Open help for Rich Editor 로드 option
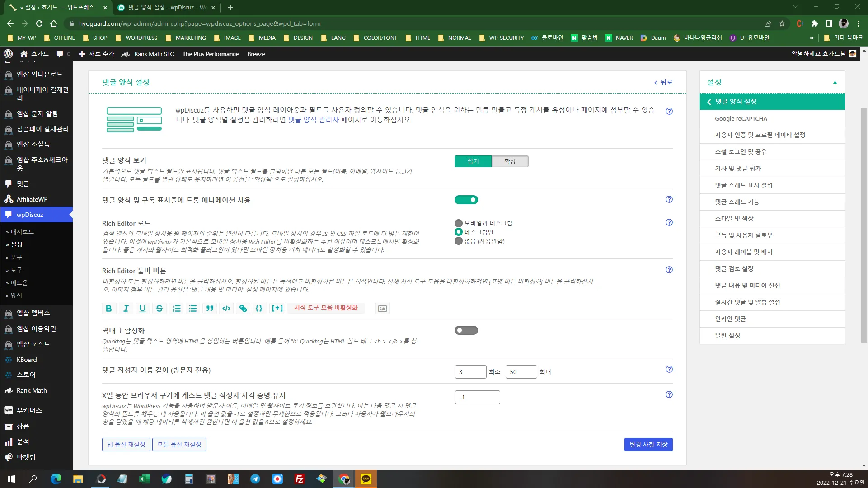Image resolution: width=868 pixels, height=488 pixels. [669, 222]
